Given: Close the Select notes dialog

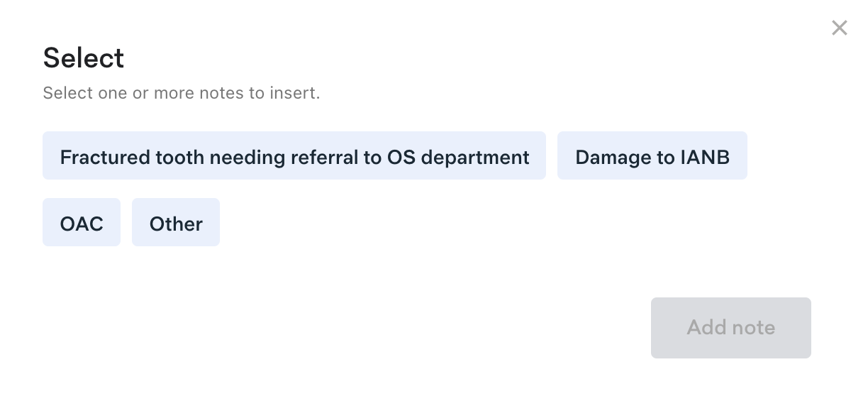Looking at the screenshot, I should [x=839, y=28].
